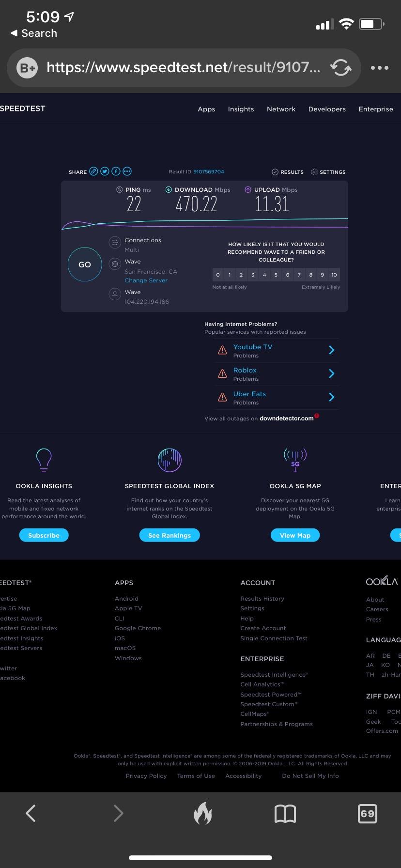Viewport: 401px width, 868px height.
Task: Go back with browser back arrow
Action: tap(31, 813)
